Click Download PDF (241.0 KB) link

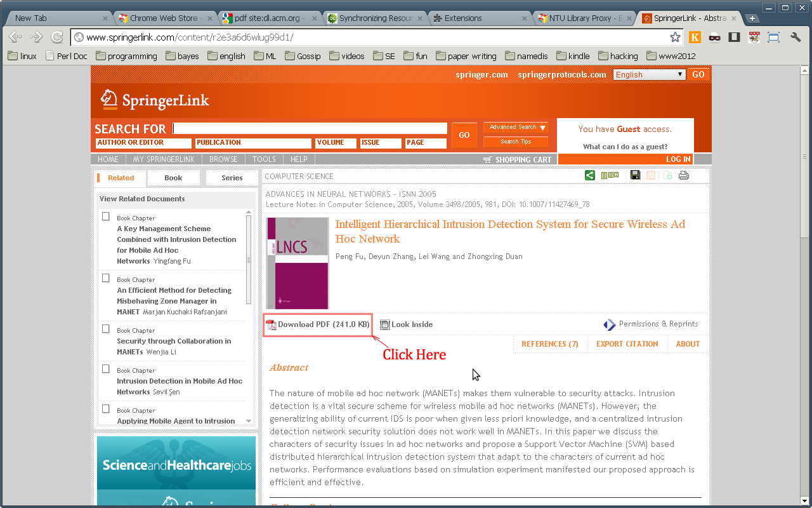point(324,324)
